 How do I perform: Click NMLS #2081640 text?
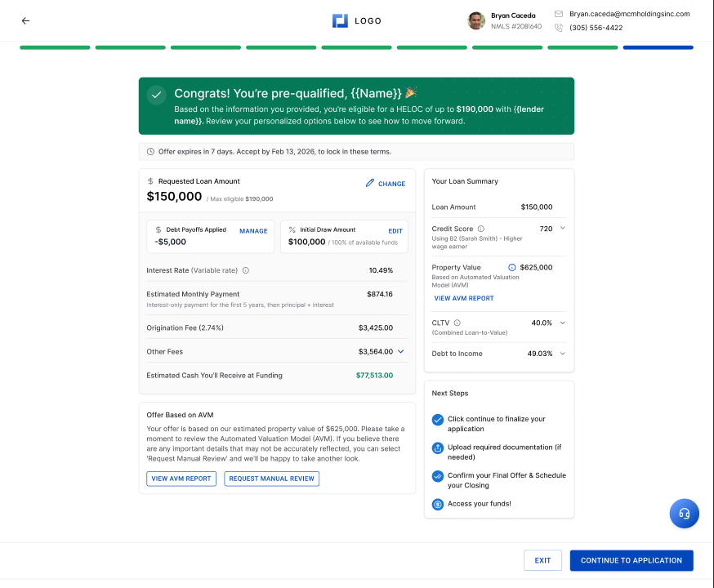point(516,26)
